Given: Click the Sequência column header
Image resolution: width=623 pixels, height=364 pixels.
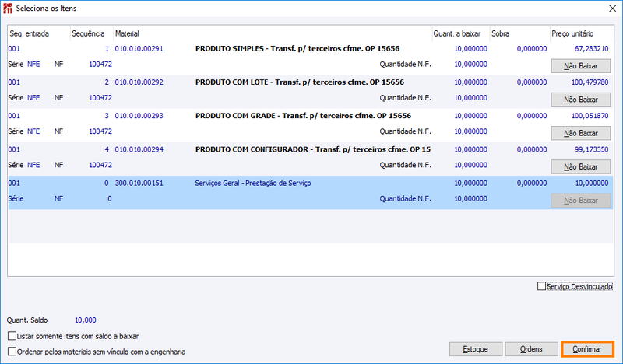Looking at the screenshot, I should [x=92, y=33].
